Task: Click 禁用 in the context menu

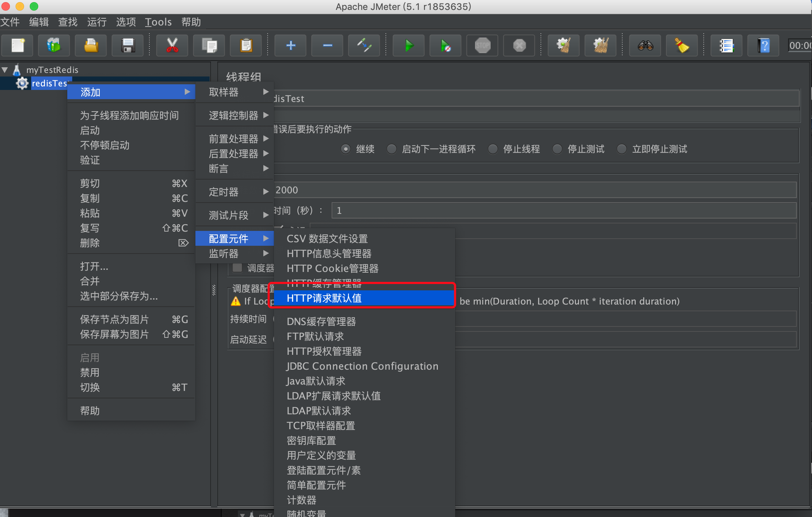Action: click(90, 373)
